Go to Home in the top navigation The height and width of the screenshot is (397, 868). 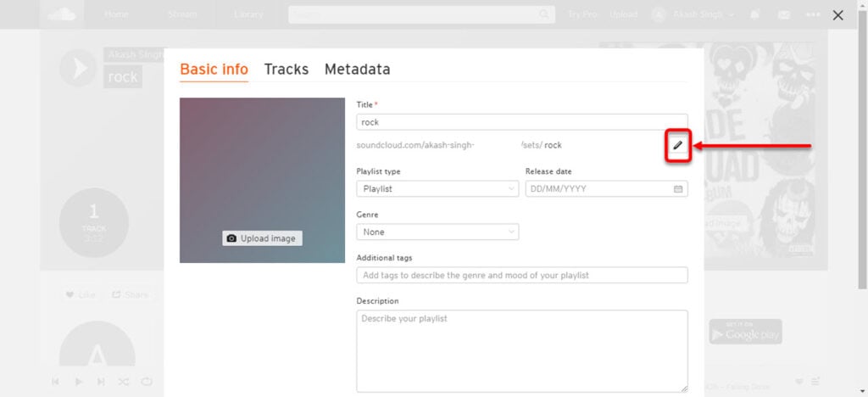click(116, 14)
